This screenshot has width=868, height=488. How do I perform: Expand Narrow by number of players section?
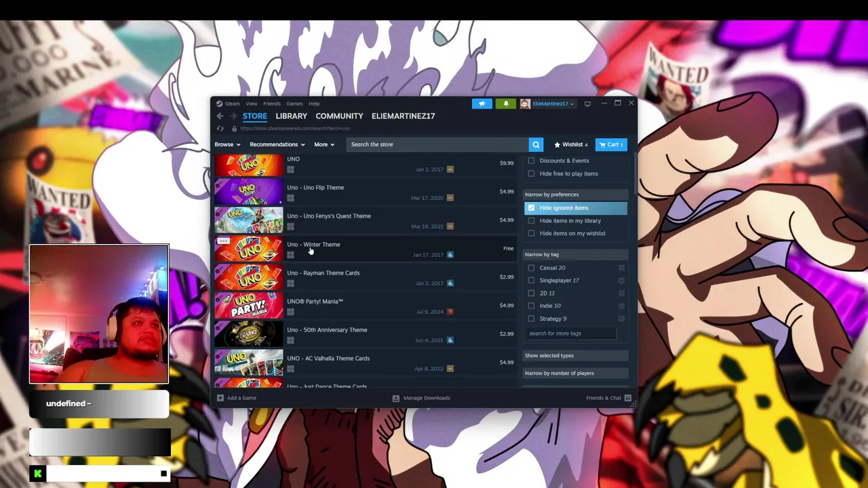[x=576, y=373]
